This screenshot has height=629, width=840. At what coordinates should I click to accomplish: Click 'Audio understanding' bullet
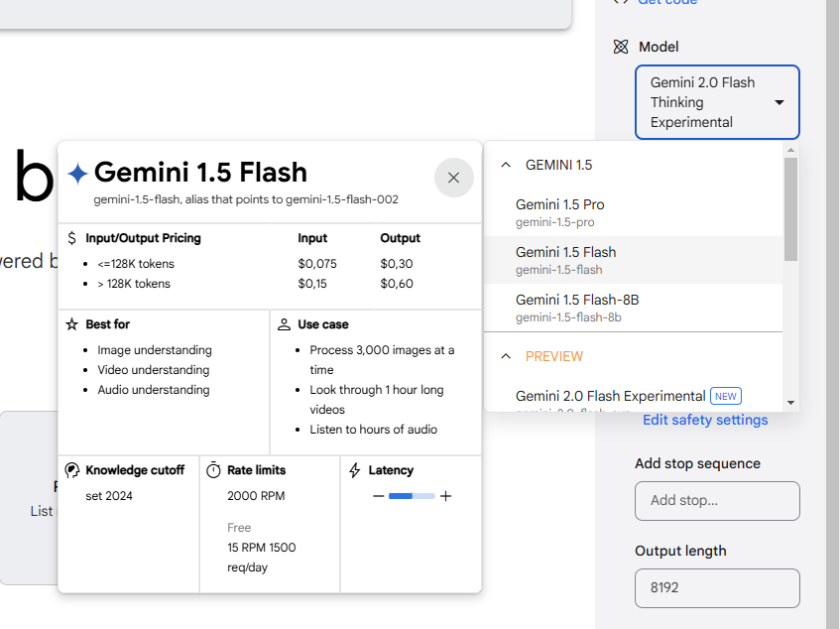coord(153,390)
